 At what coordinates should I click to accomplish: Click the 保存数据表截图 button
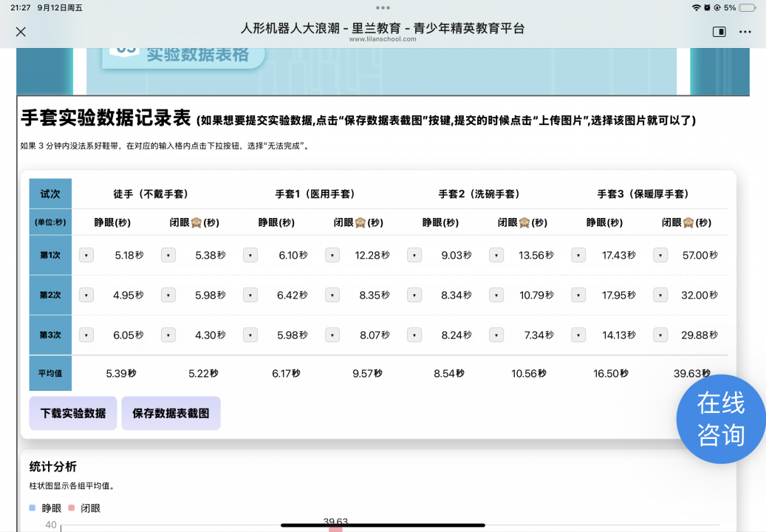[171, 413]
